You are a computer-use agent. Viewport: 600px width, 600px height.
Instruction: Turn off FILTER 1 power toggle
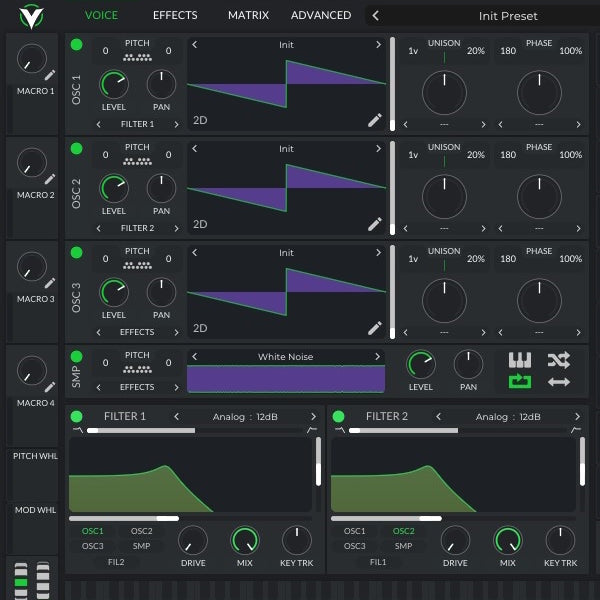coord(77,416)
